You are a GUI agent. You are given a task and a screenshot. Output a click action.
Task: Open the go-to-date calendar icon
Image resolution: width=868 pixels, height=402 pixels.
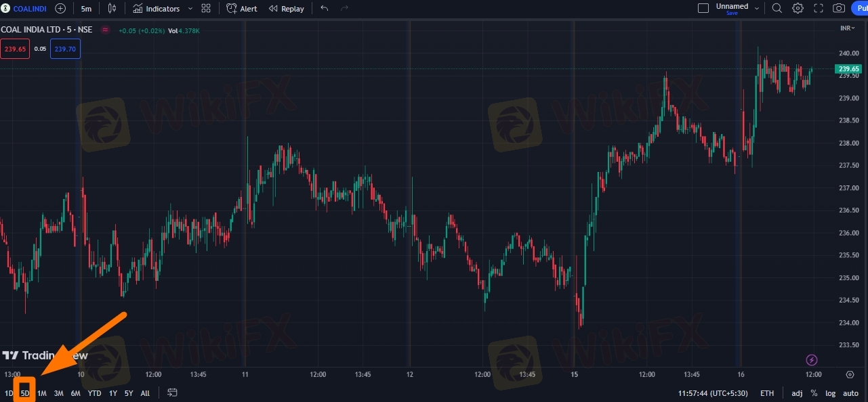tap(172, 393)
